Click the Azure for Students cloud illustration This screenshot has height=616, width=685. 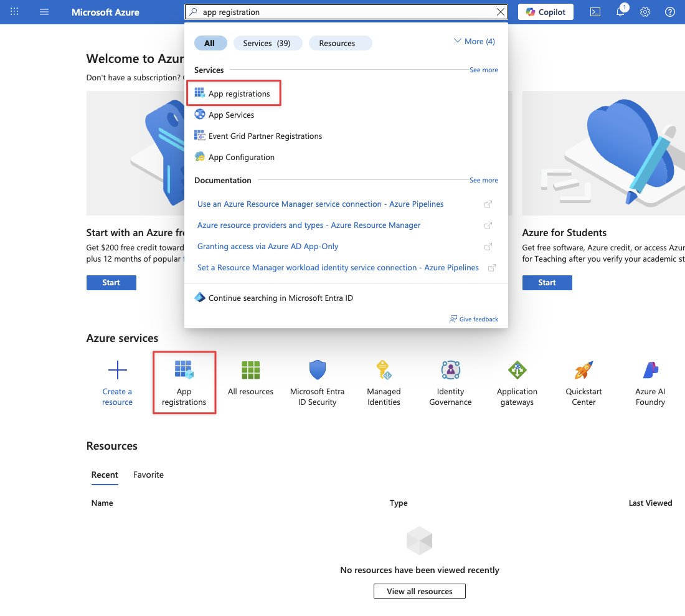coord(604,153)
